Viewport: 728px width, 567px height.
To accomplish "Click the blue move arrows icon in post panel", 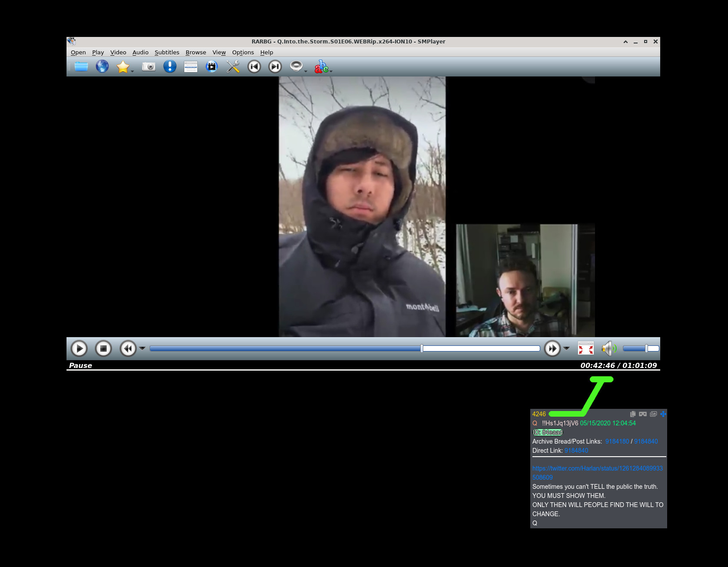I will click(663, 414).
